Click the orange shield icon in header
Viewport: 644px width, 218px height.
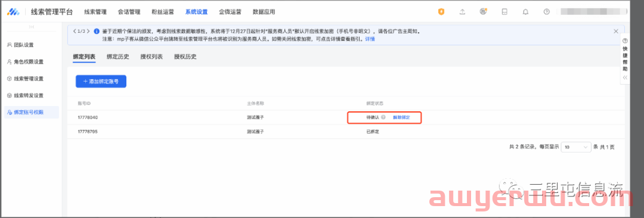coord(441,12)
